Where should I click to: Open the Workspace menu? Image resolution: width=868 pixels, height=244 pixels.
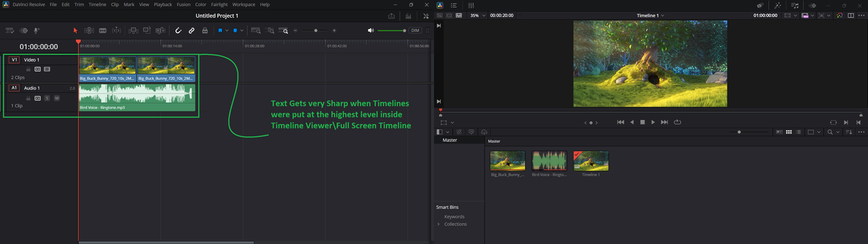[243, 4]
